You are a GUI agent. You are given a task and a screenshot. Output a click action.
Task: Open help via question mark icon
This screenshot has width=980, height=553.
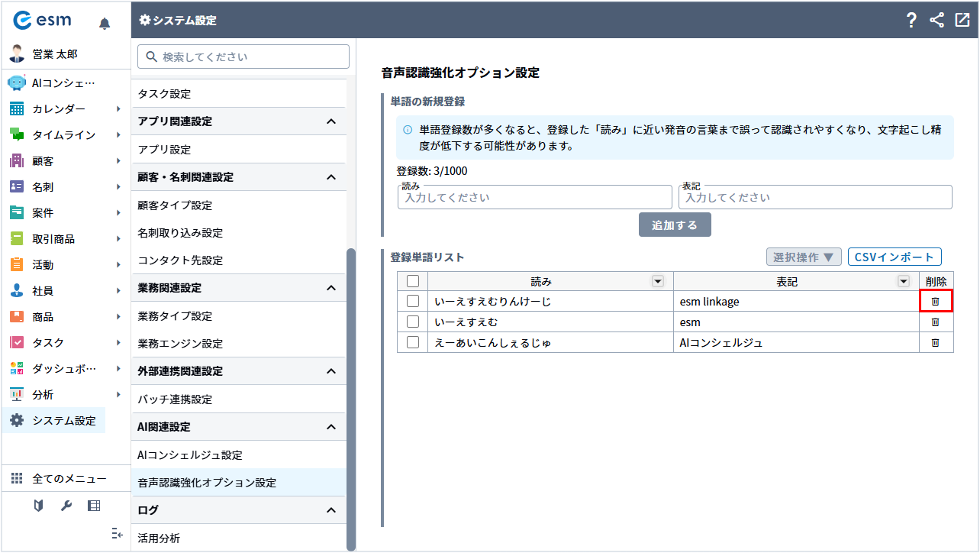point(911,21)
